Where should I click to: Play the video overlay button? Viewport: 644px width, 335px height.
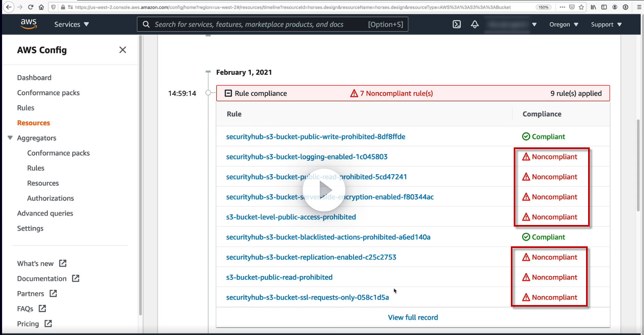324,190
